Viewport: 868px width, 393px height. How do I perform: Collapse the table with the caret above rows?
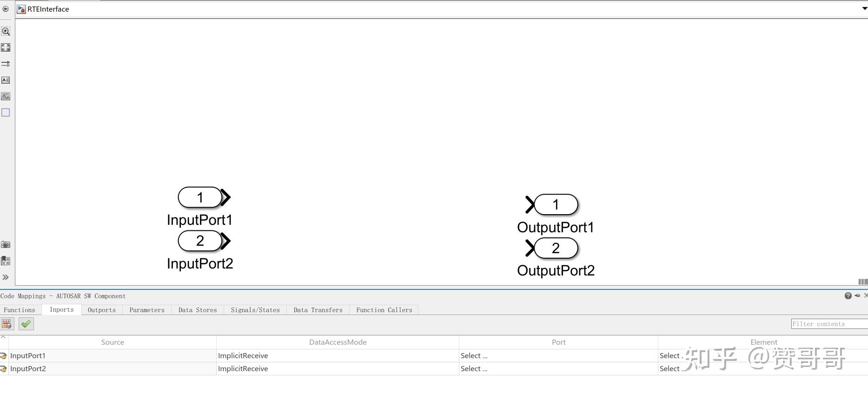[x=3, y=337]
